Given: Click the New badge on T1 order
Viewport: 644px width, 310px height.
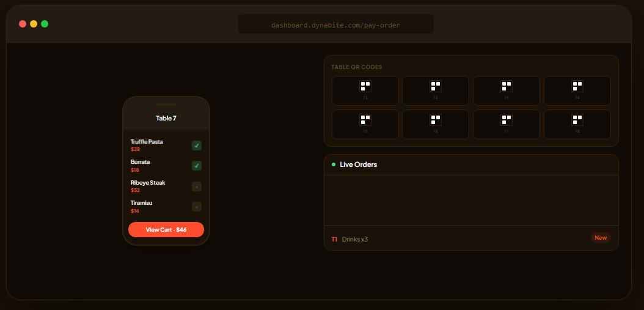Looking at the screenshot, I should click(x=601, y=238).
